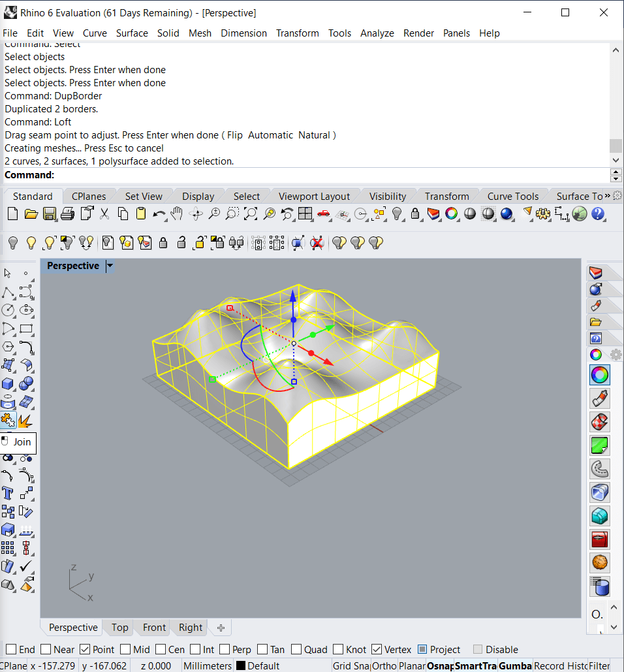The image size is (624, 672).
Task: Click the Text object tool
Action: 8,493
